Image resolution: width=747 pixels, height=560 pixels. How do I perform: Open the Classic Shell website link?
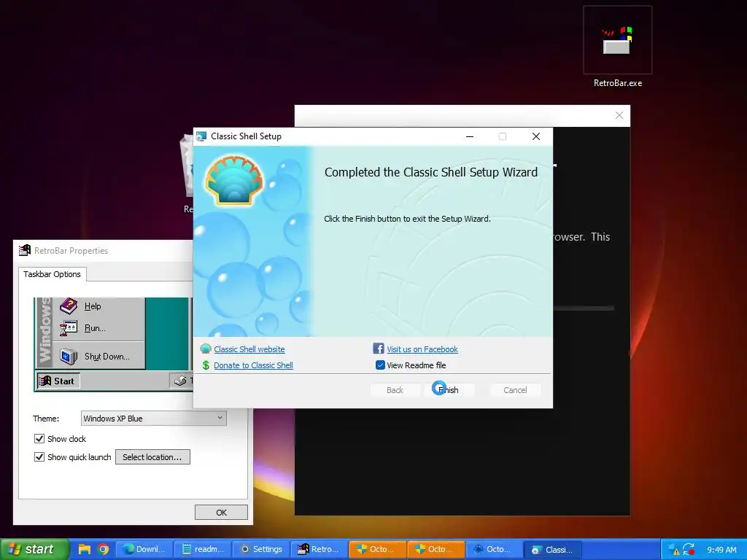click(x=249, y=349)
